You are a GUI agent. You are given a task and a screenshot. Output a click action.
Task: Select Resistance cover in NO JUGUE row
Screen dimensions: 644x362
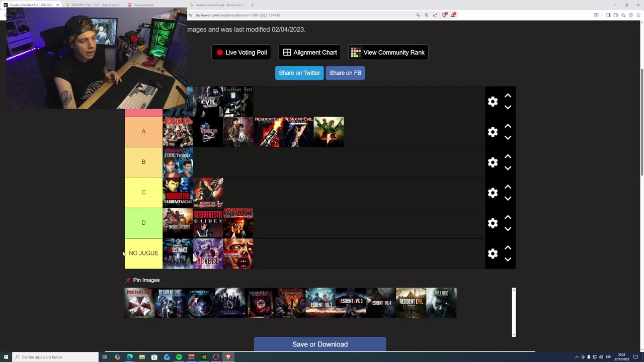[x=178, y=253]
